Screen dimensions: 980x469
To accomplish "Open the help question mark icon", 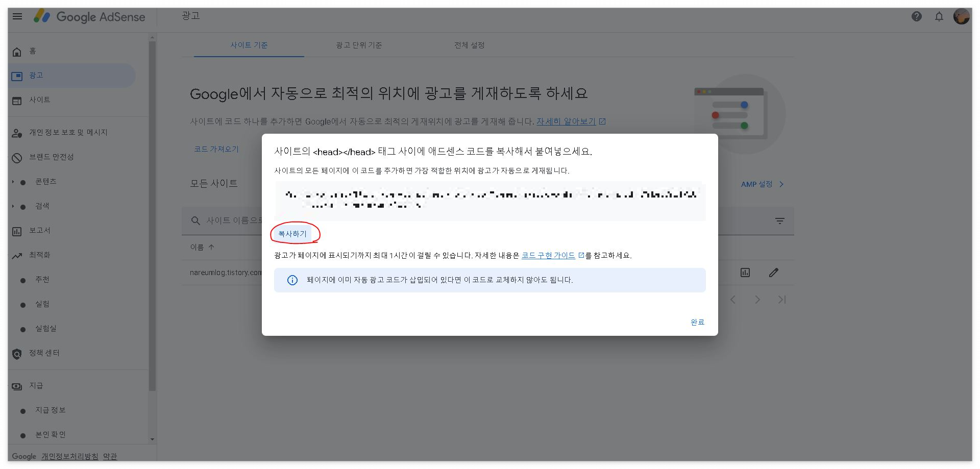I will (917, 16).
